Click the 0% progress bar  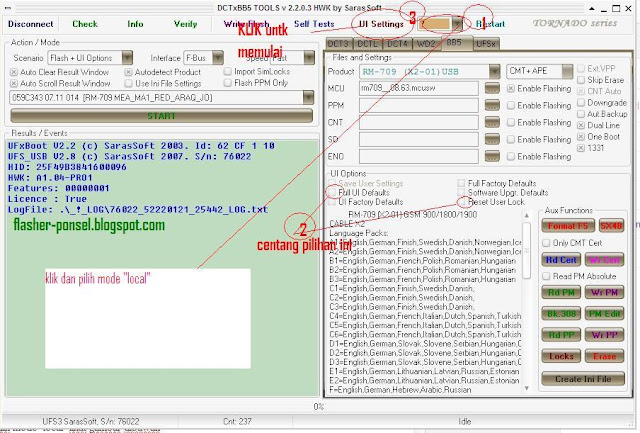[318, 406]
